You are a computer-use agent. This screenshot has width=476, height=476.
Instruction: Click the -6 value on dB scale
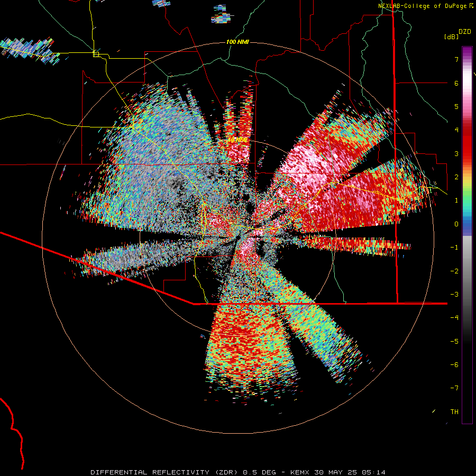pyautogui.click(x=454, y=365)
